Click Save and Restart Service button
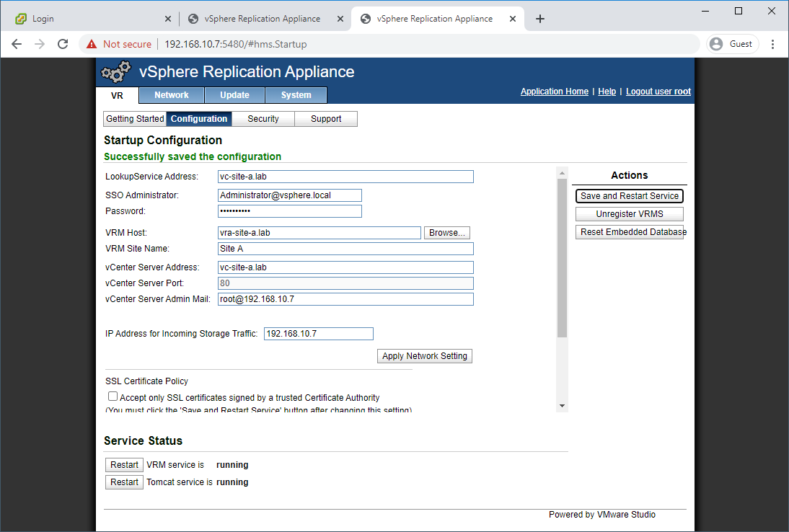Image resolution: width=789 pixels, height=532 pixels. point(630,196)
